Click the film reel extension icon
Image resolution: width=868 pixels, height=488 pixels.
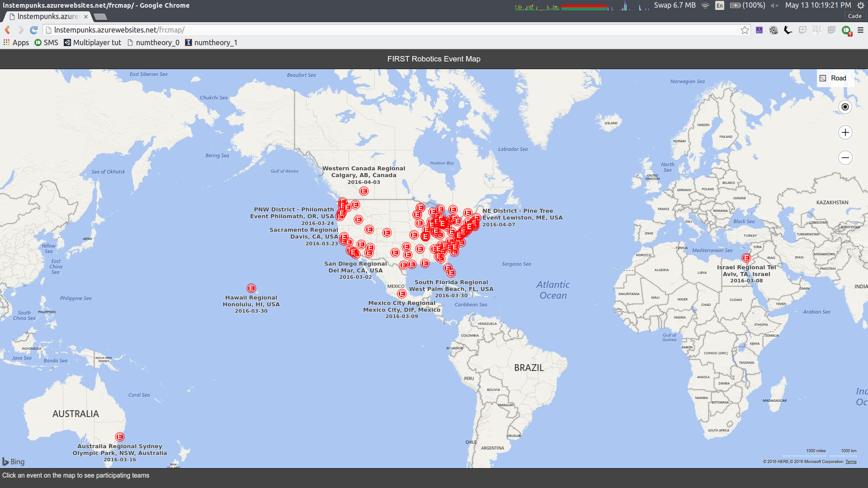point(774,30)
